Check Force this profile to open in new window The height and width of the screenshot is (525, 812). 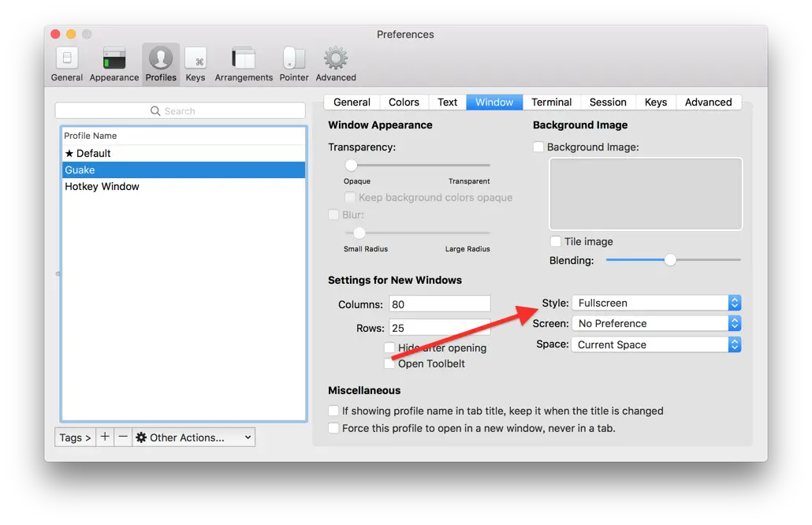(x=333, y=428)
